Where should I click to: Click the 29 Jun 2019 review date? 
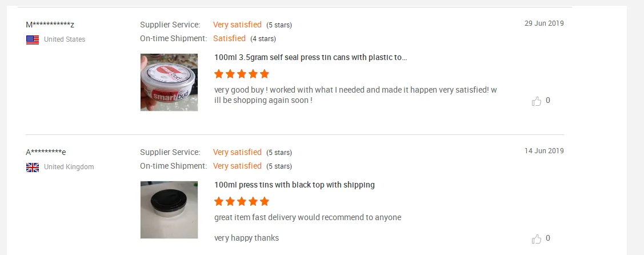544,23
